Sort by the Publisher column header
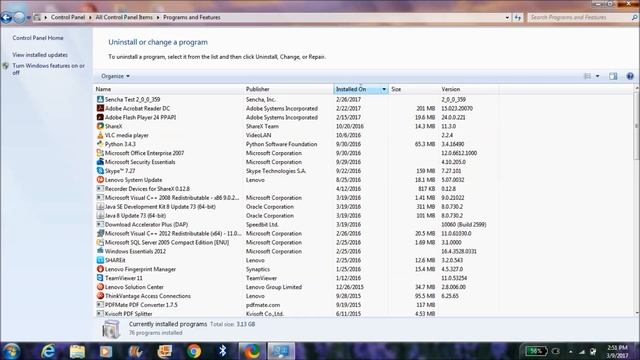Viewport: 640px width, 360px height. [288, 89]
